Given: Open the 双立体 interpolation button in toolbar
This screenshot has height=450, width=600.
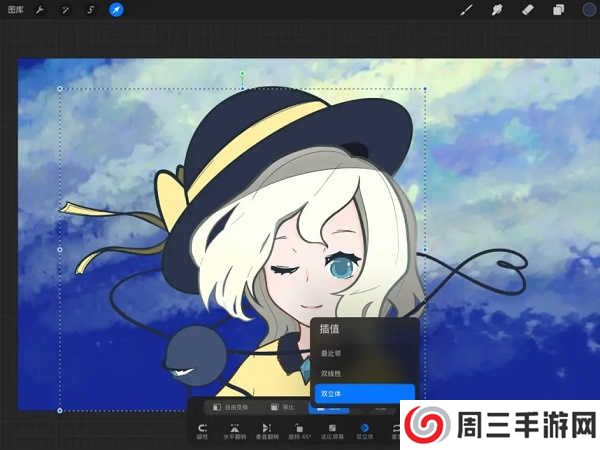Looking at the screenshot, I should (x=365, y=431).
